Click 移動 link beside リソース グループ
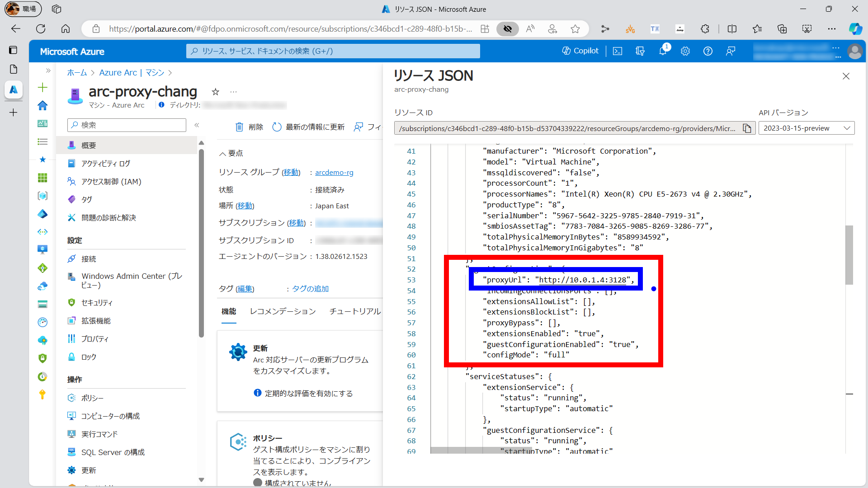868x488 pixels. click(291, 172)
